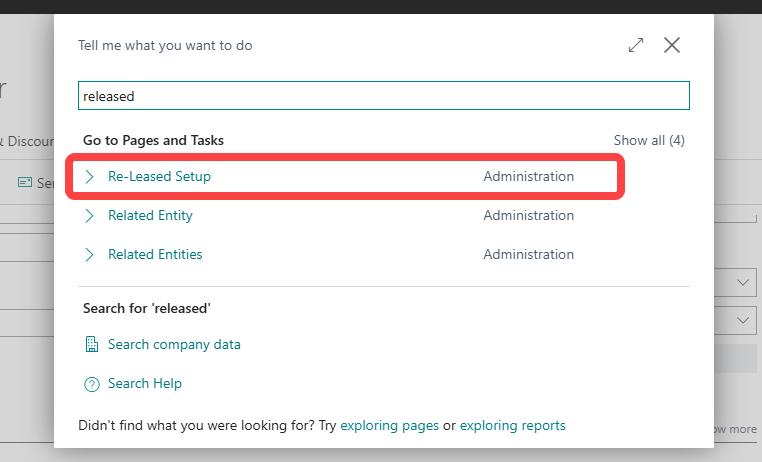Click the search box containing 'released'
The image size is (762, 462).
pos(384,96)
